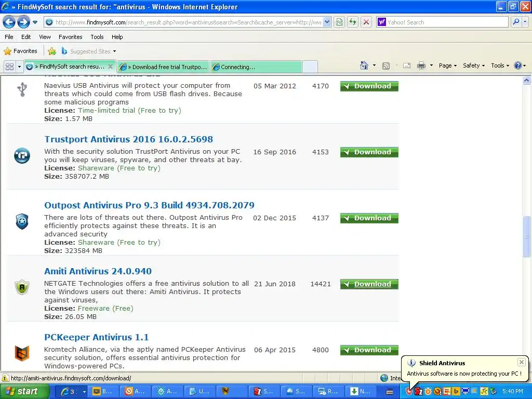Open the Page command dropdown
The image size is (532, 399).
(x=447, y=65)
